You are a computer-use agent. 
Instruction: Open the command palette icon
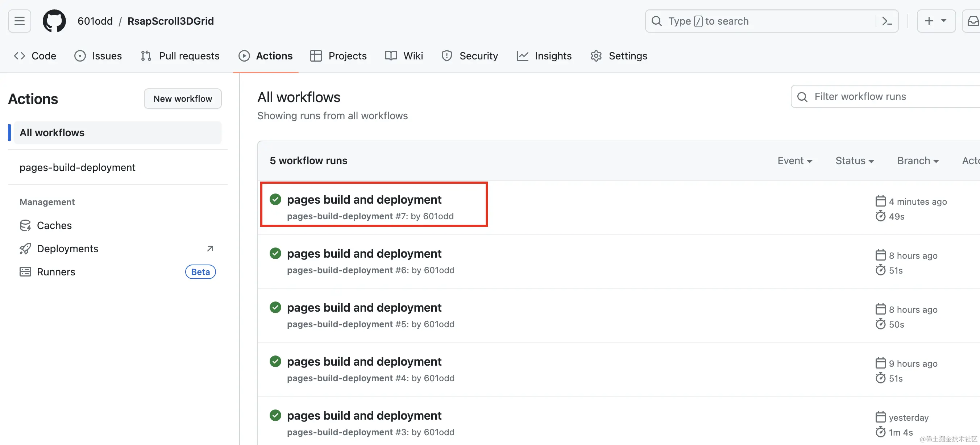[887, 21]
